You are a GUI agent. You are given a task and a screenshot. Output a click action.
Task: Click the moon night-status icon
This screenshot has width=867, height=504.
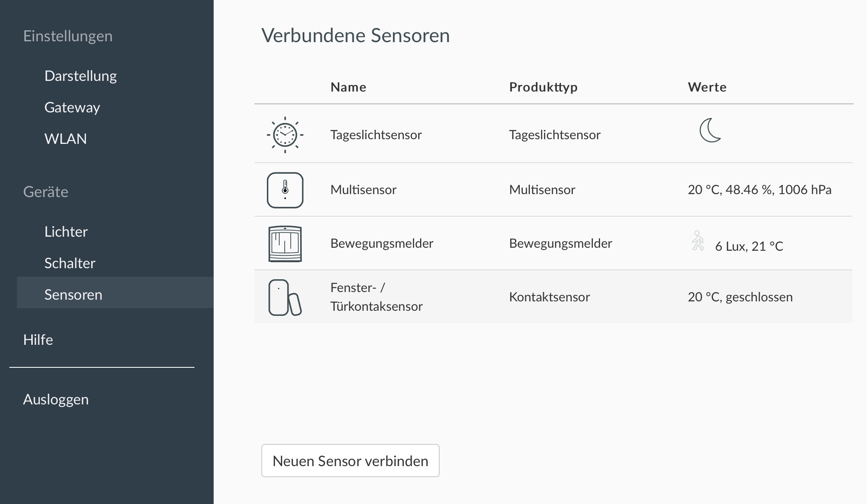(x=710, y=130)
